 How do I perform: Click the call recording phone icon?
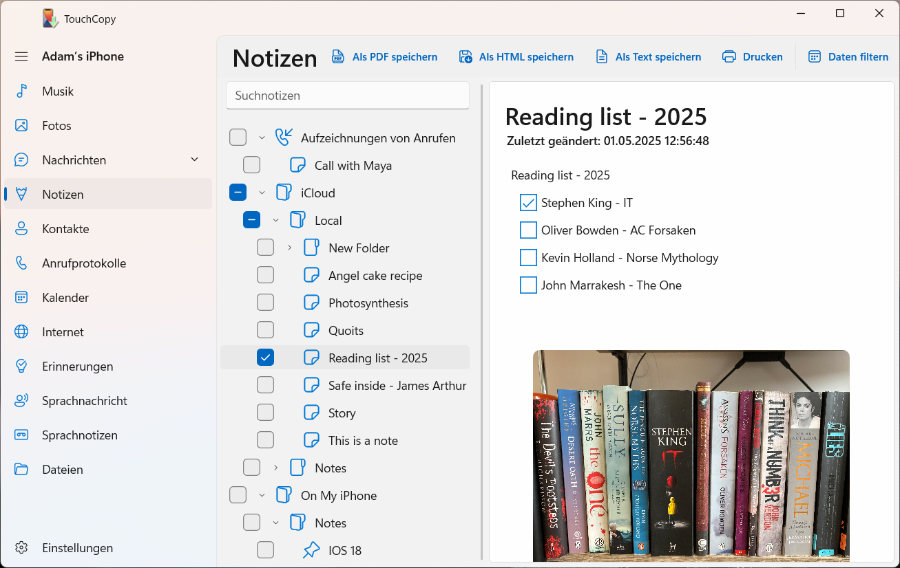(x=284, y=137)
